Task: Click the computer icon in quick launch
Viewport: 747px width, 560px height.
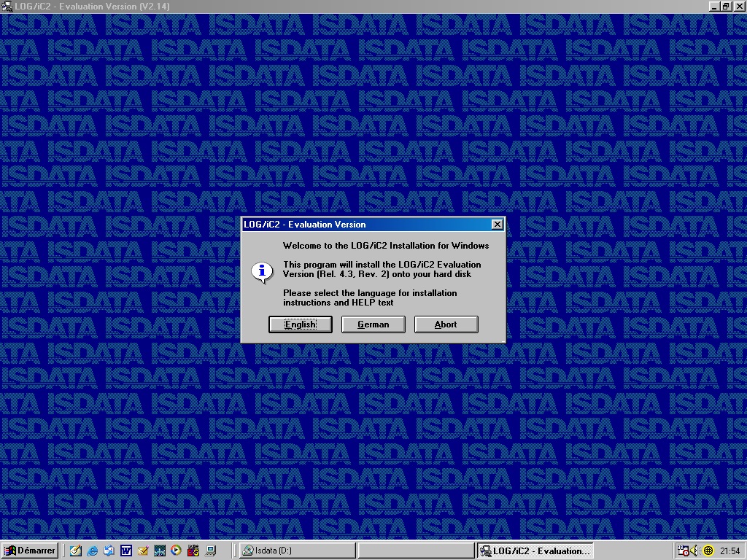Action: pyautogui.click(x=210, y=551)
